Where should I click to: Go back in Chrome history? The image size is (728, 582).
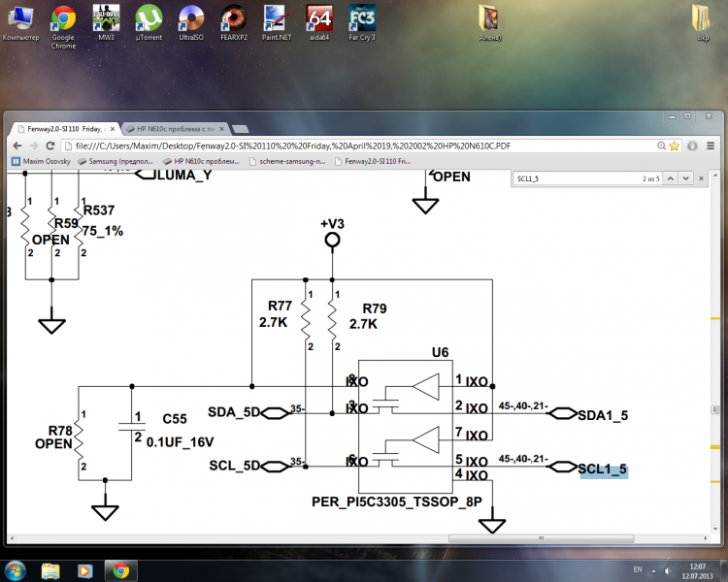[x=17, y=145]
